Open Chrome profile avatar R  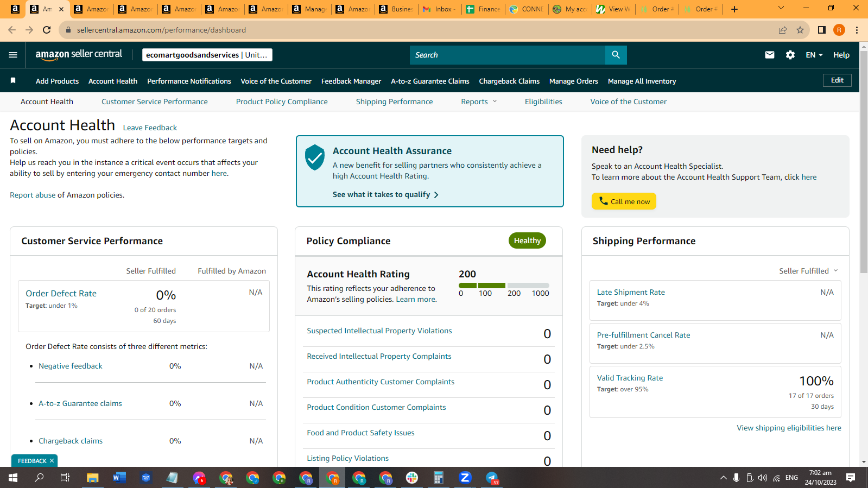(x=839, y=30)
